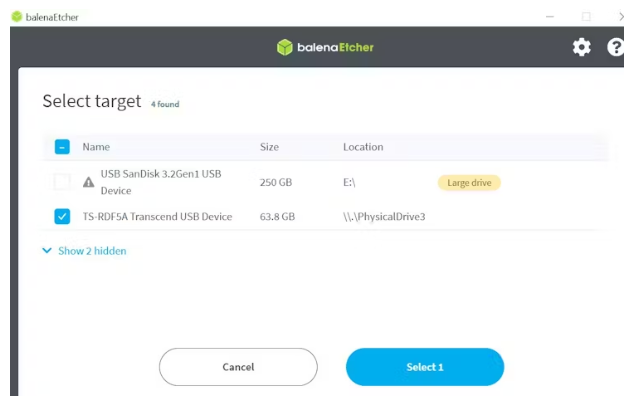Click the balenaEtcher title bar app icon
This screenshot has height=411, width=632.
(16, 16)
